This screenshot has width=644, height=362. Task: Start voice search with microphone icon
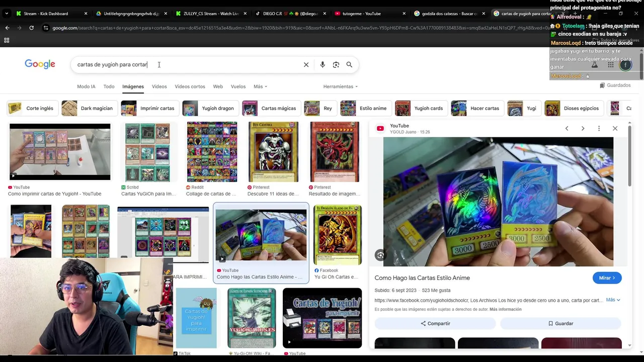click(323, 64)
